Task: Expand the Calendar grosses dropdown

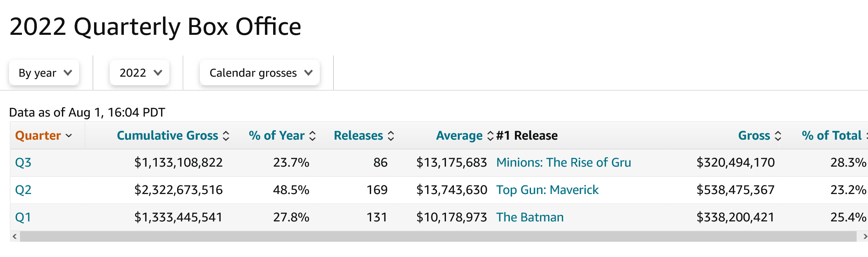Action: [259, 73]
